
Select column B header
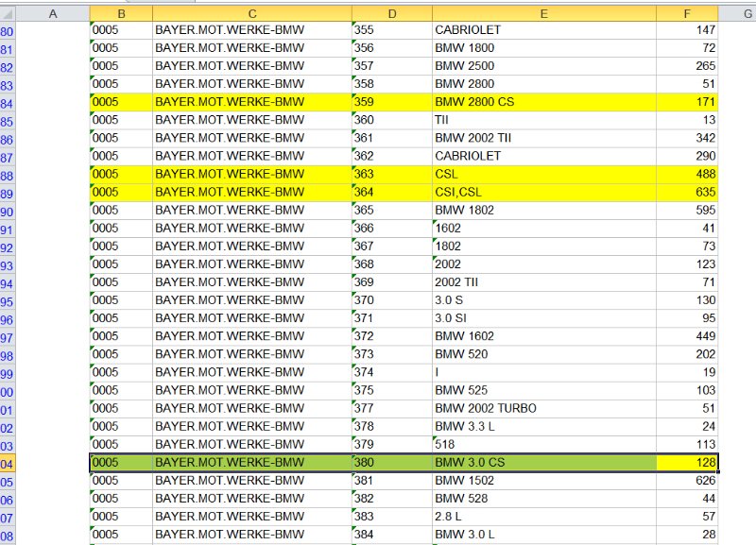click(x=121, y=11)
